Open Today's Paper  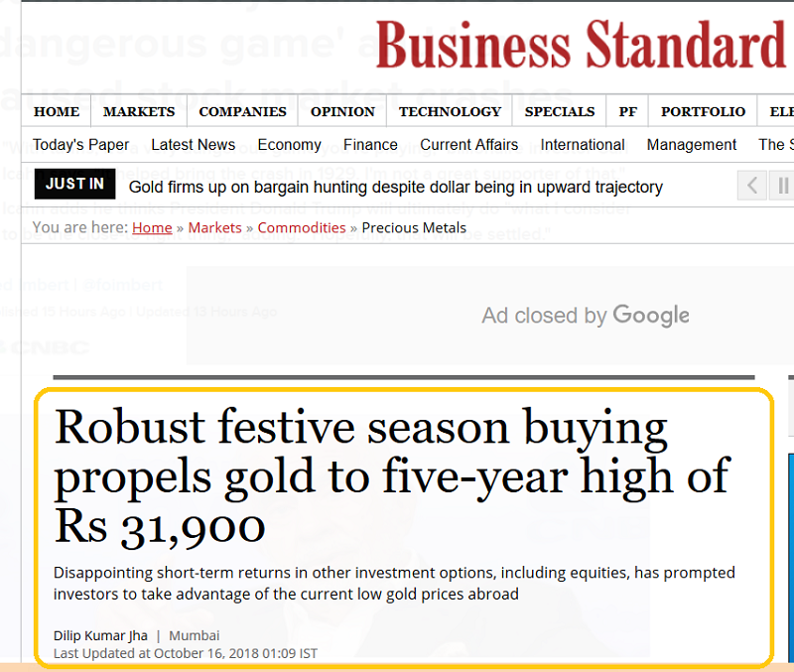[x=80, y=145]
